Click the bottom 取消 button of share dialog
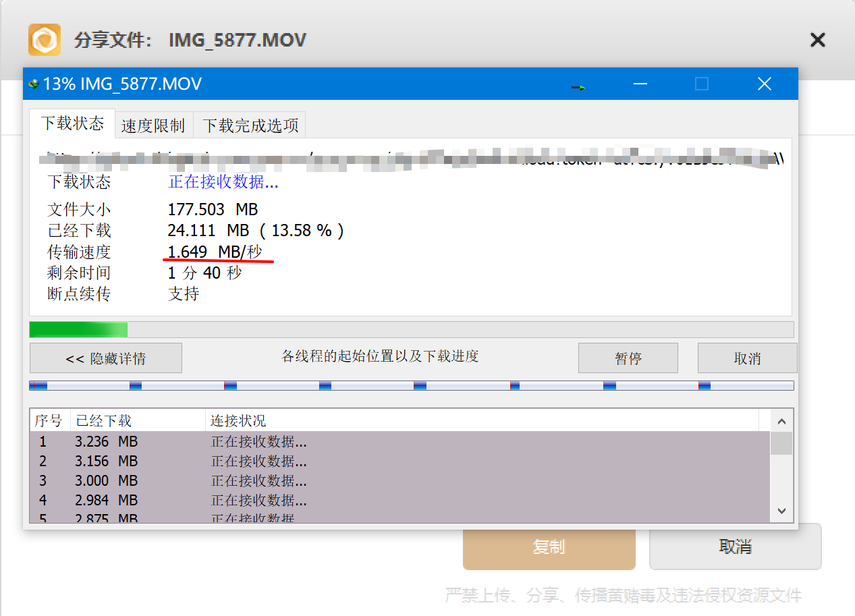The width and height of the screenshot is (855, 616). coord(736,547)
